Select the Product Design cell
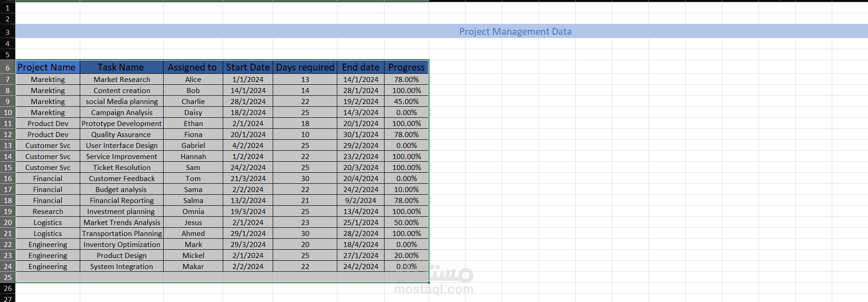 coord(121,255)
